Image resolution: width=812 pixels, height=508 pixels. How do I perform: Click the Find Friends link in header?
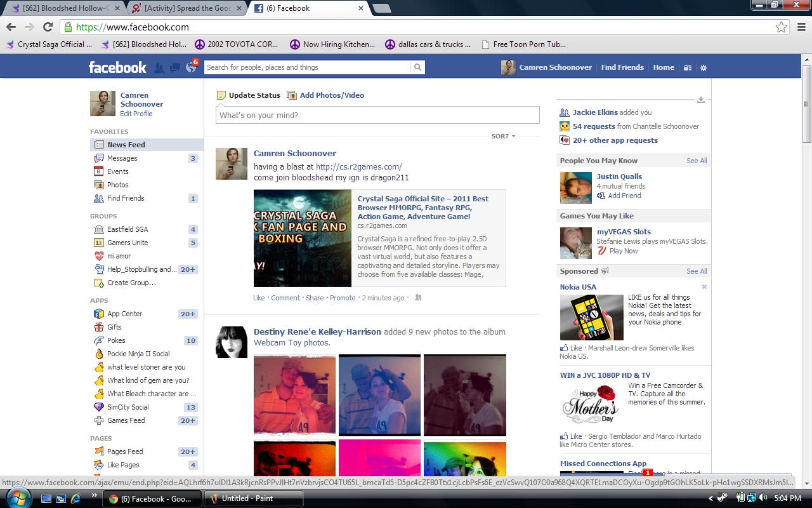(622, 67)
